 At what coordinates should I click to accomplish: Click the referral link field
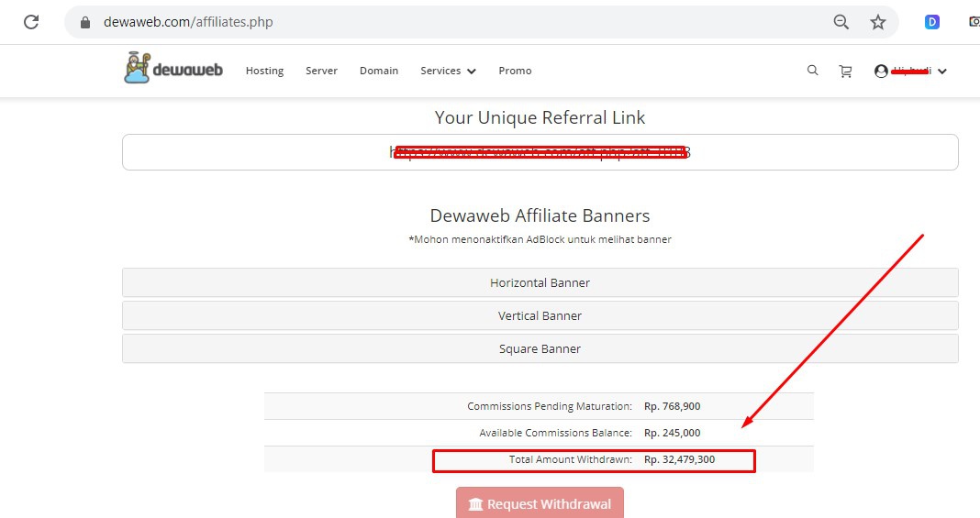540,152
